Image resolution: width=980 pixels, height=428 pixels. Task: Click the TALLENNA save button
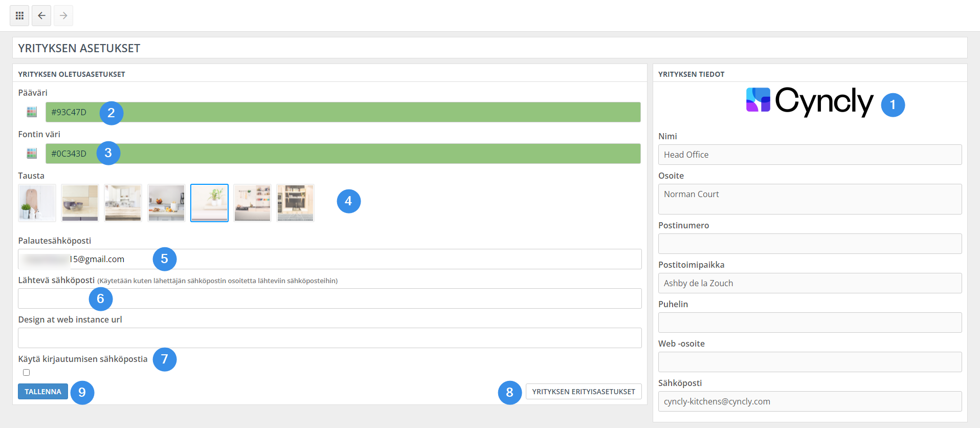pos(43,392)
